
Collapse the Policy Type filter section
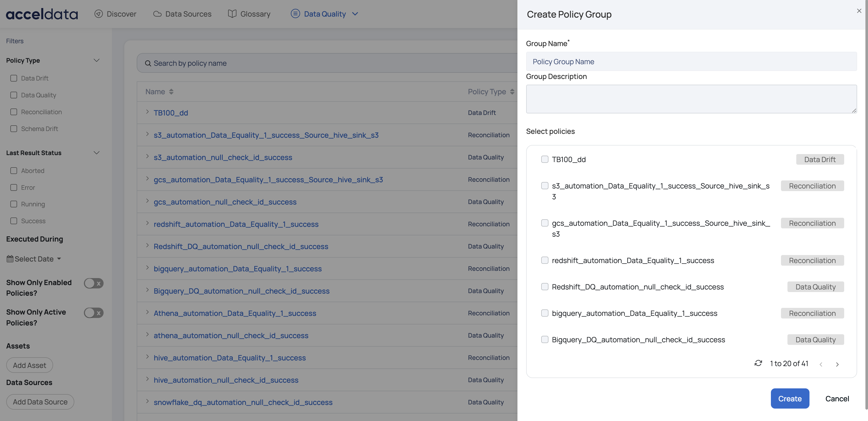tap(96, 60)
